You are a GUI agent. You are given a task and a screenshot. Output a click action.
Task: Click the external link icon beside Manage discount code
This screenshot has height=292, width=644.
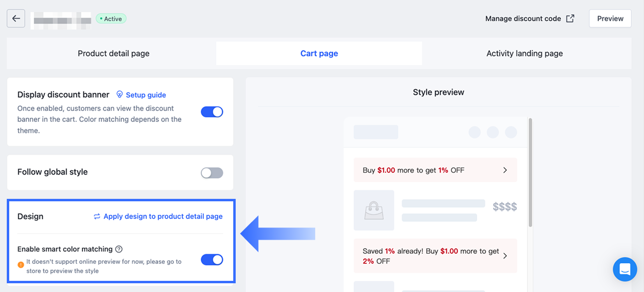[x=570, y=18]
